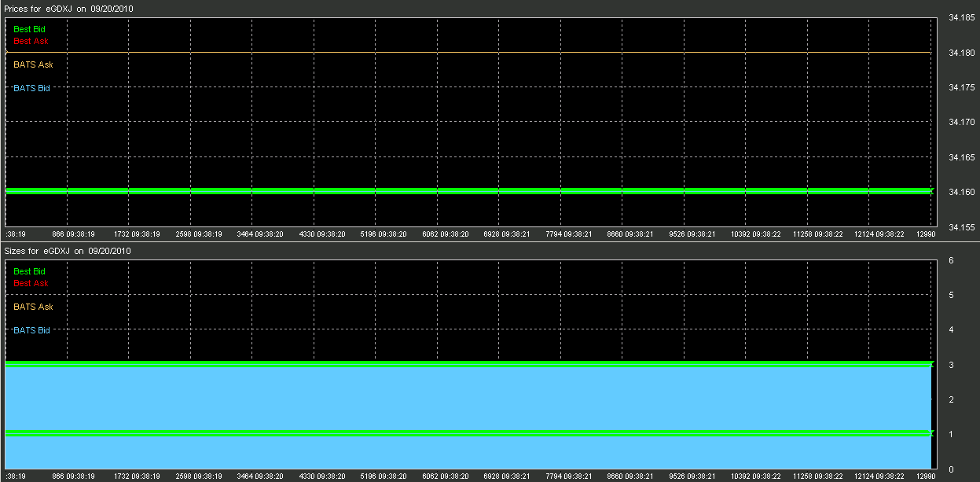Click '4330 09:38:20' tick under Sizes chart
Viewport: 980px width, 482px height.
click(x=323, y=476)
